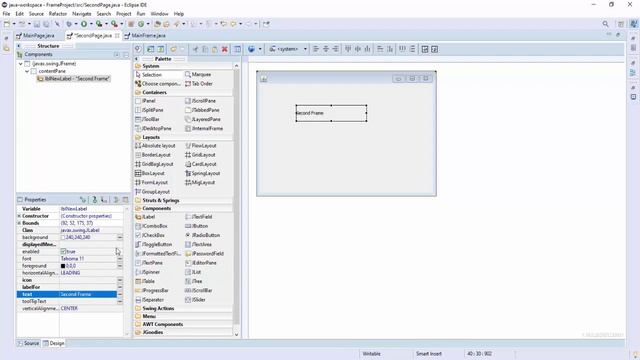Choose the JSplitPane container
Viewport: 640px width, 360px height.
coord(149,110)
